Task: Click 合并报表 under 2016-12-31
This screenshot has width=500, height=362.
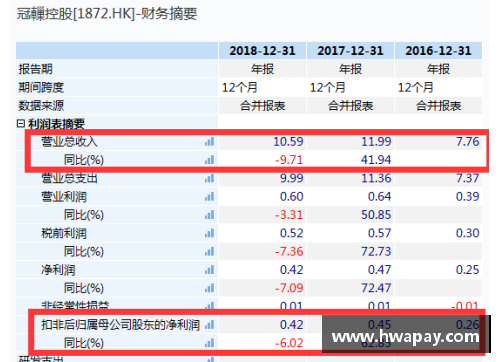Action: 438,106
